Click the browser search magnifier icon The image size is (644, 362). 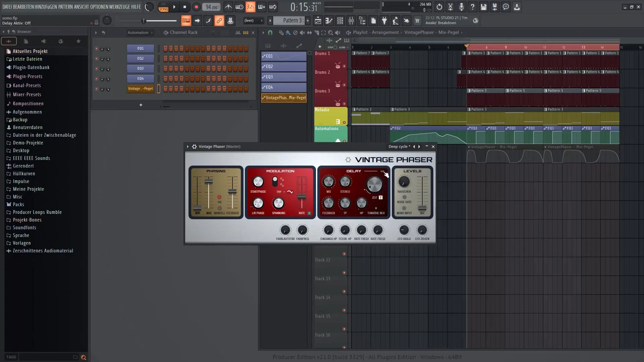[84, 357]
